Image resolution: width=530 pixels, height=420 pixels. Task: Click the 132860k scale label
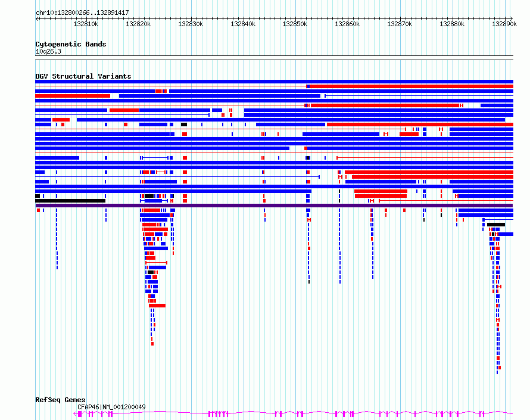(x=347, y=24)
